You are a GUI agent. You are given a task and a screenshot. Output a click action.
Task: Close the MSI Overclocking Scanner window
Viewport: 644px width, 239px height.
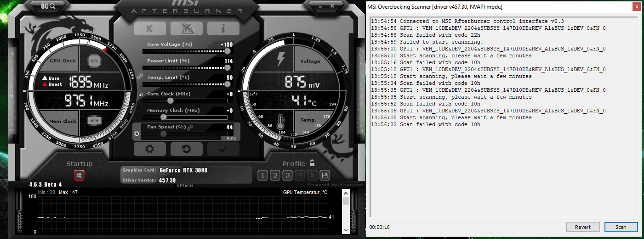point(636,6)
